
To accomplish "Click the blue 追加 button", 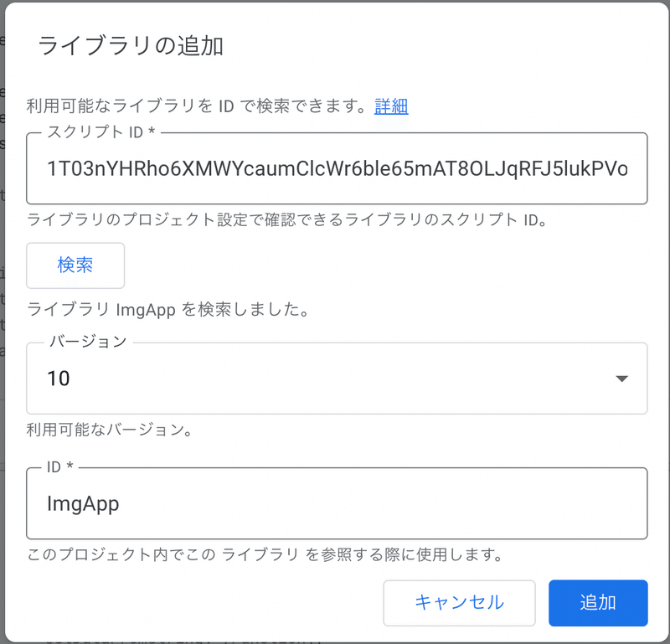I will [598, 603].
